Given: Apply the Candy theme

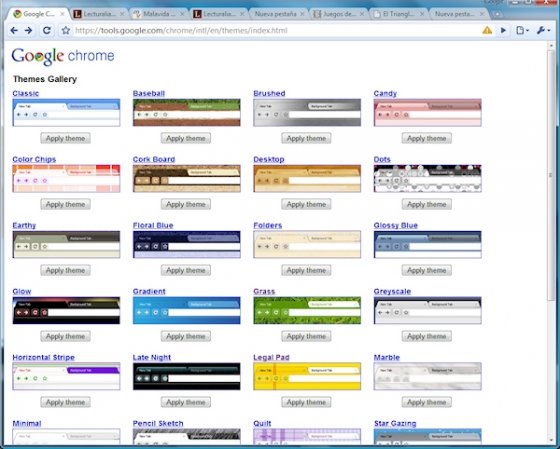Looking at the screenshot, I should pyautogui.click(x=426, y=138).
